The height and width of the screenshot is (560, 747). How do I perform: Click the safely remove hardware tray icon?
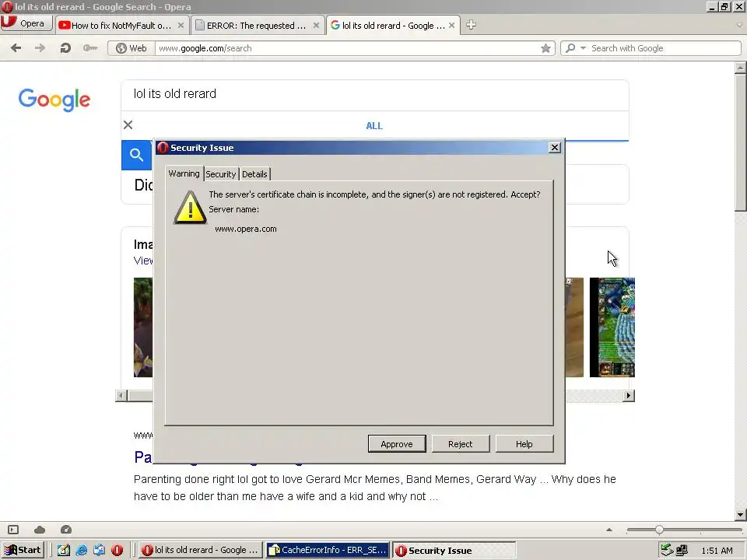[x=667, y=551]
